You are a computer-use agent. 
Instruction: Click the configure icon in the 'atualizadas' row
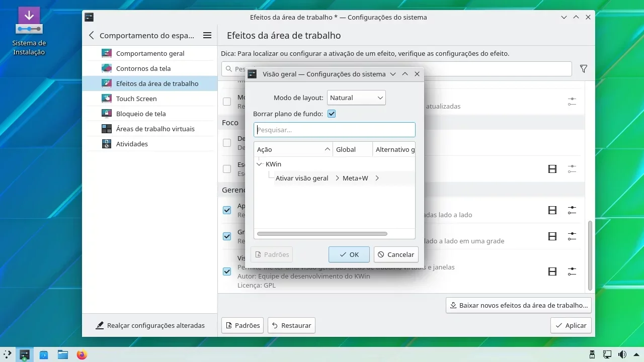tap(572, 102)
